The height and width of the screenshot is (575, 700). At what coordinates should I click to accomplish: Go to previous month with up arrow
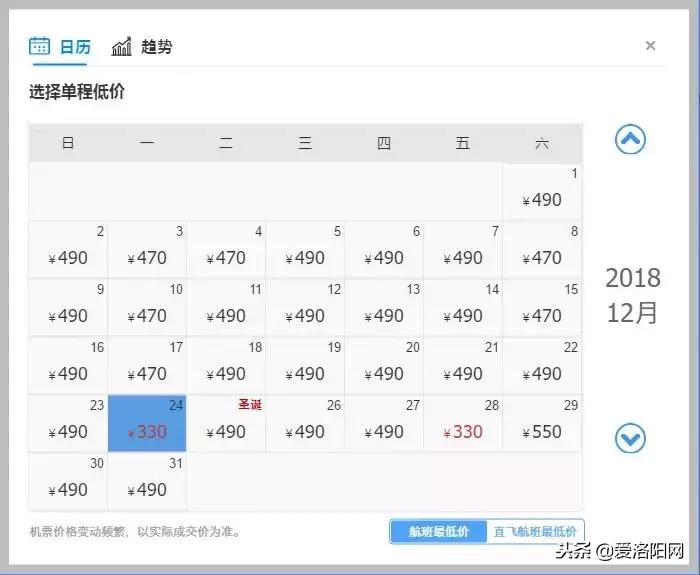(630, 140)
